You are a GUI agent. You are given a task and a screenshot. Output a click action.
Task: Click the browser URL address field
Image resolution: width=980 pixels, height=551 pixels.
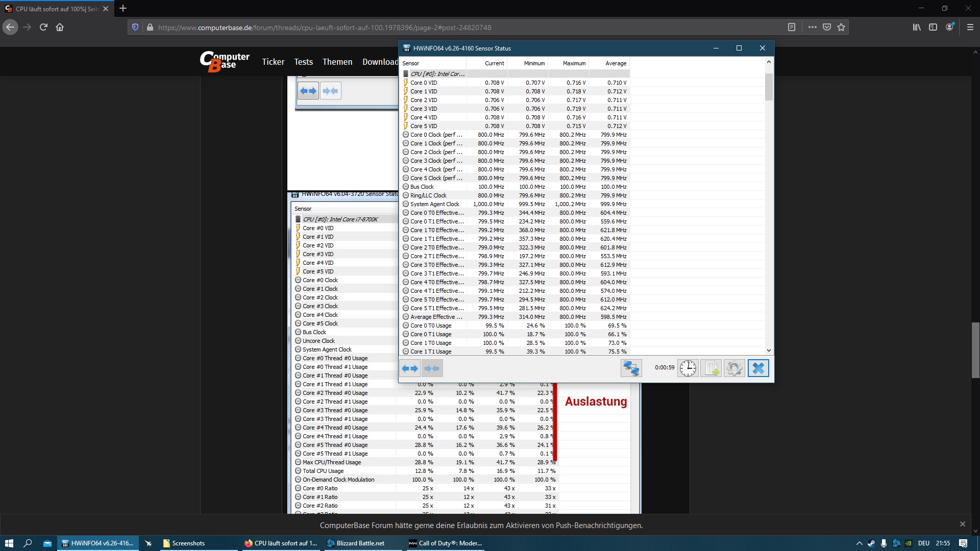tap(459, 28)
